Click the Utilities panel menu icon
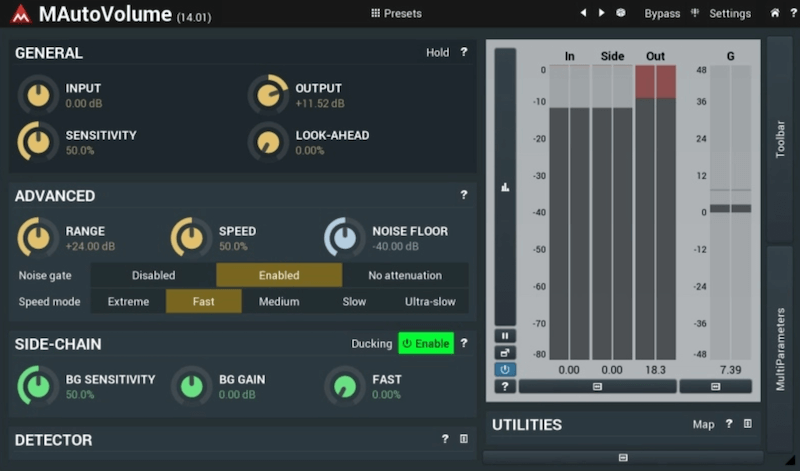The image size is (800, 471). 747,425
